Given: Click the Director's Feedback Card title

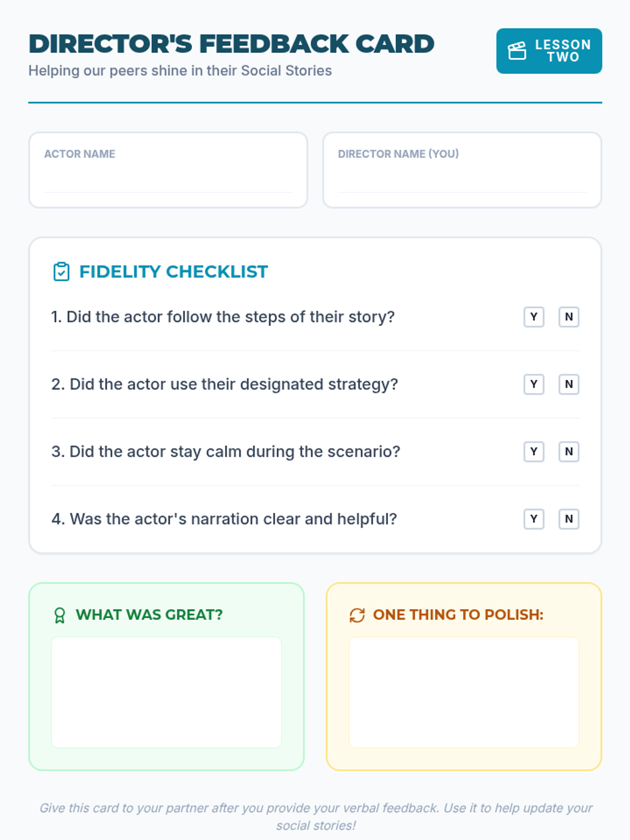Looking at the screenshot, I should click(231, 44).
